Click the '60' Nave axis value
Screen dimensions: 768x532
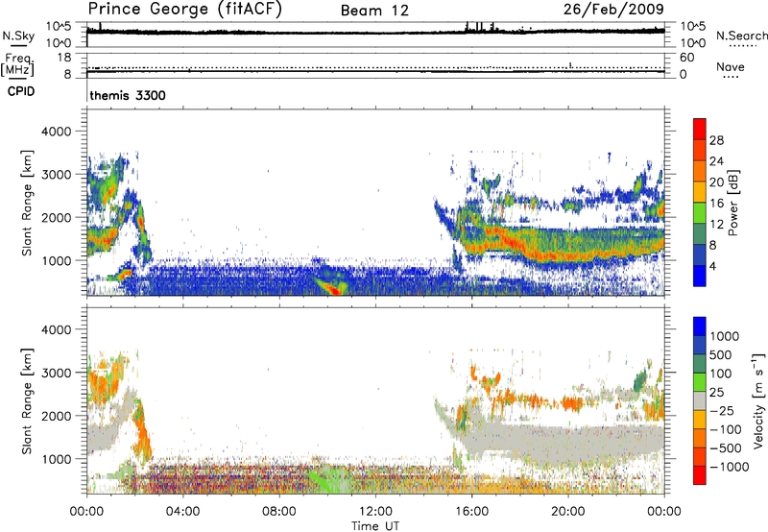[x=686, y=58]
